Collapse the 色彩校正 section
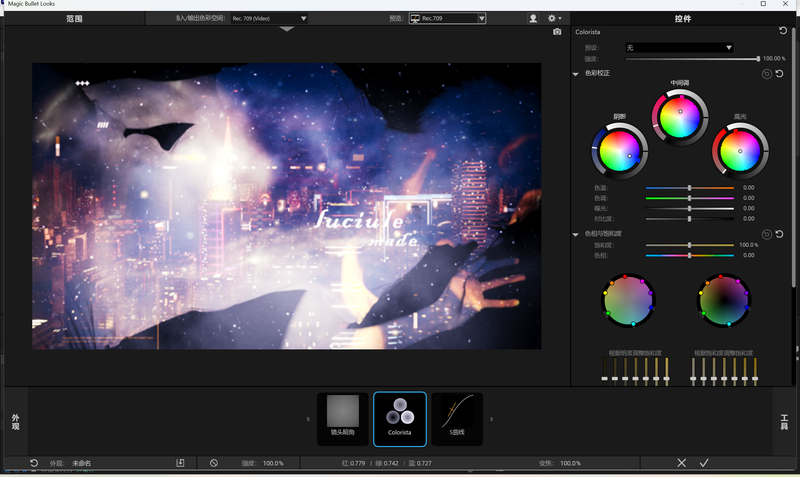The width and height of the screenshot is (800, 477). click(x=576, y=74)
